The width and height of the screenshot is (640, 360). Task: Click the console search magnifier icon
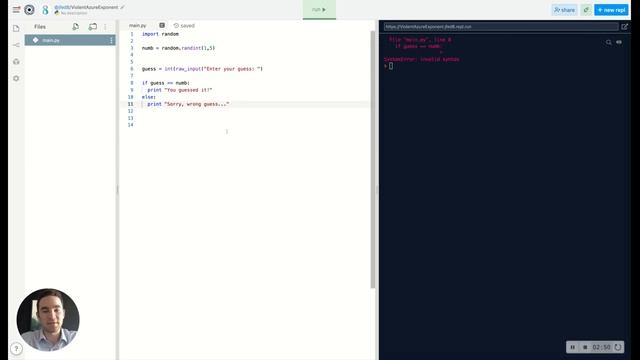coord(609,42)
